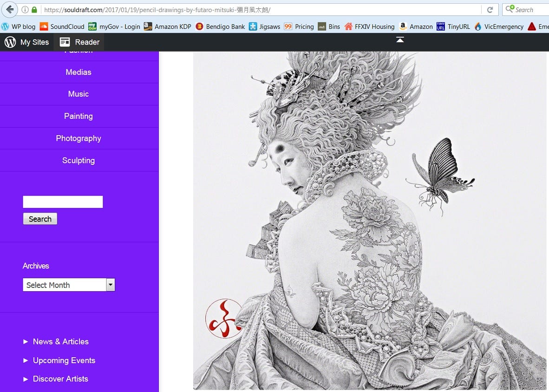Select the Sculpting category

[x=78, y=160]
